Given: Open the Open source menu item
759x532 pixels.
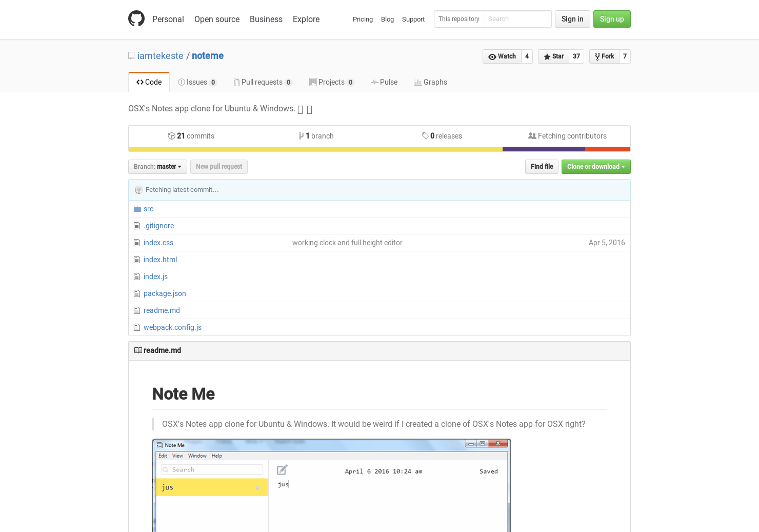Looking at the screenshot, I should (x=217, y=19).
